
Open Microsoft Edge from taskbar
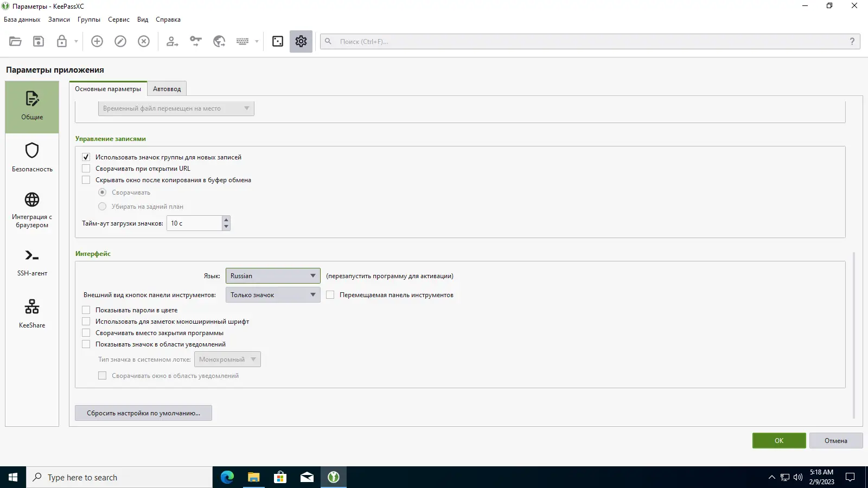(227, 477)
